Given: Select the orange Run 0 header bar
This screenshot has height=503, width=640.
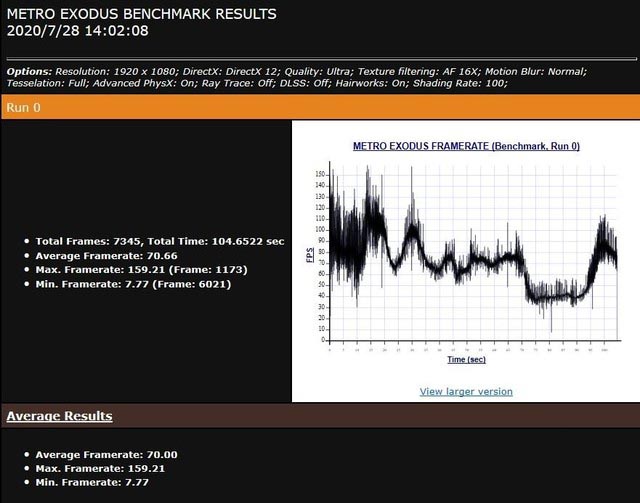Looking at the screenshot, I should pos(320,107).
